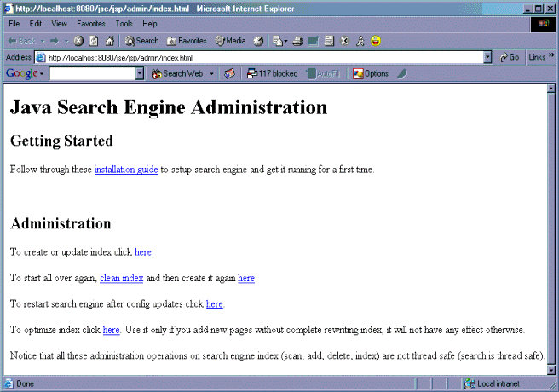Click the Links toolbar label

click(537, 57)
